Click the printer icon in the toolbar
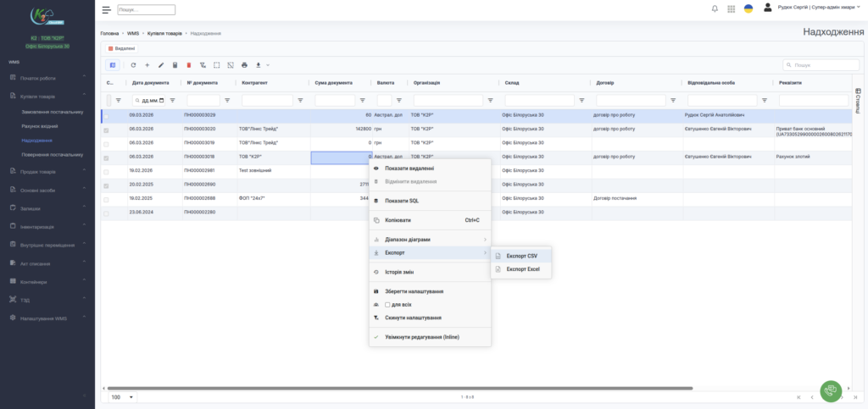The width and height of the screenshot is (868, 409). (x=244, y=65)
